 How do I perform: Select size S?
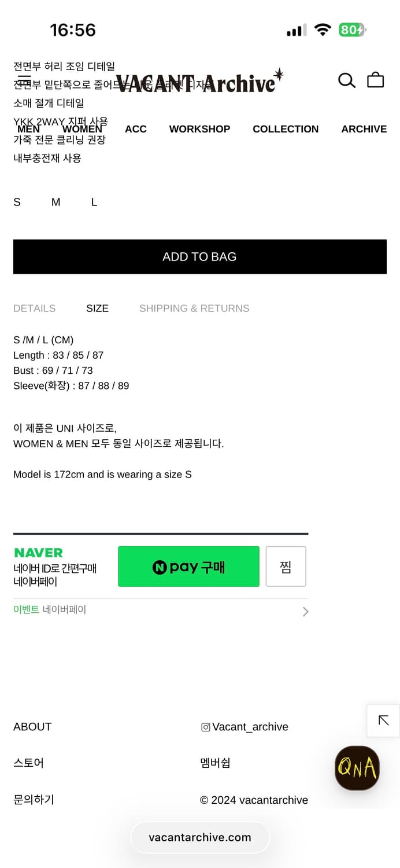coord(17,202)
